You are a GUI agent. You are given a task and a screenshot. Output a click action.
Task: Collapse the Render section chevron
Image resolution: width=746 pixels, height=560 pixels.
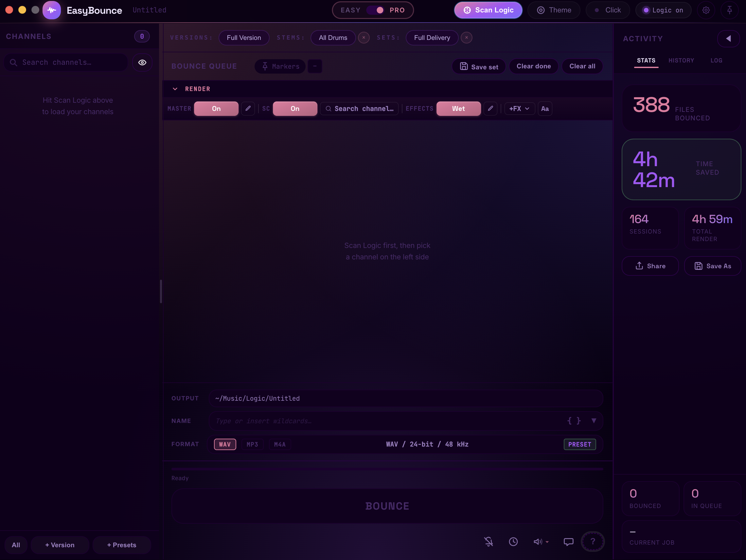tap(175, 89)
